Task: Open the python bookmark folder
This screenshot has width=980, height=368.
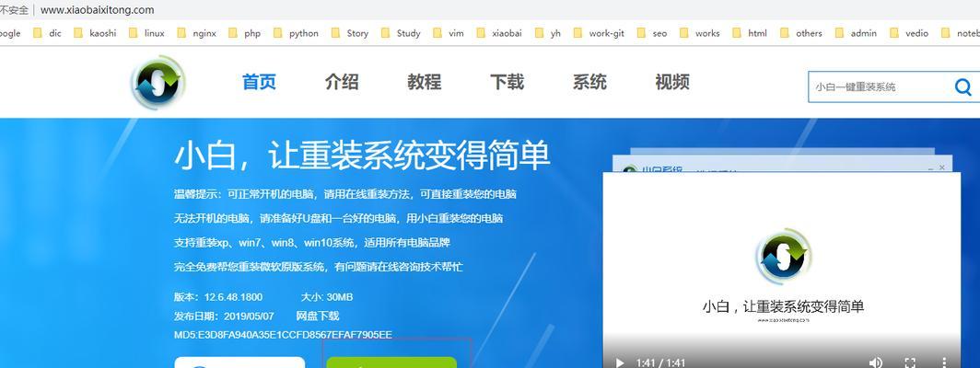Action: tap(297, 33)
